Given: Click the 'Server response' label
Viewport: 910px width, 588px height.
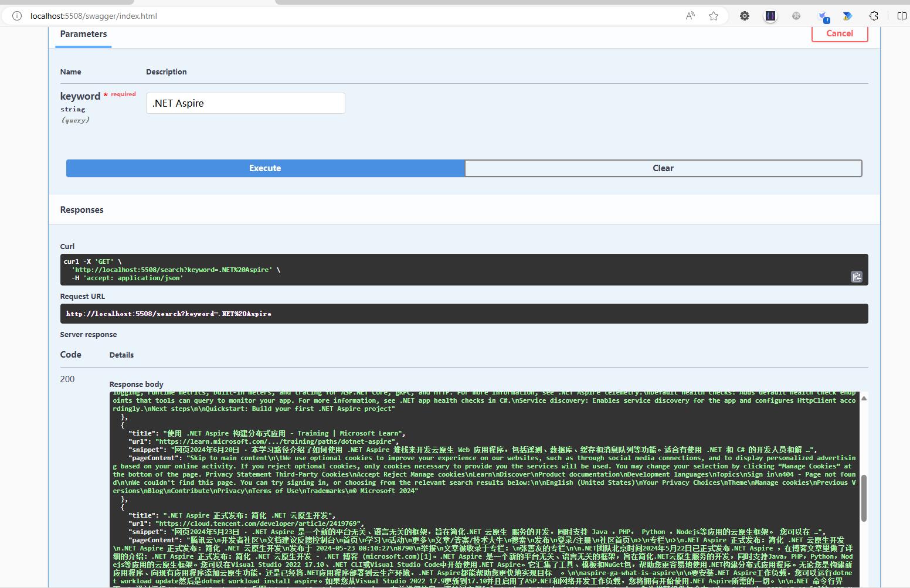Looking at the screenshot, I should (89, 335).
